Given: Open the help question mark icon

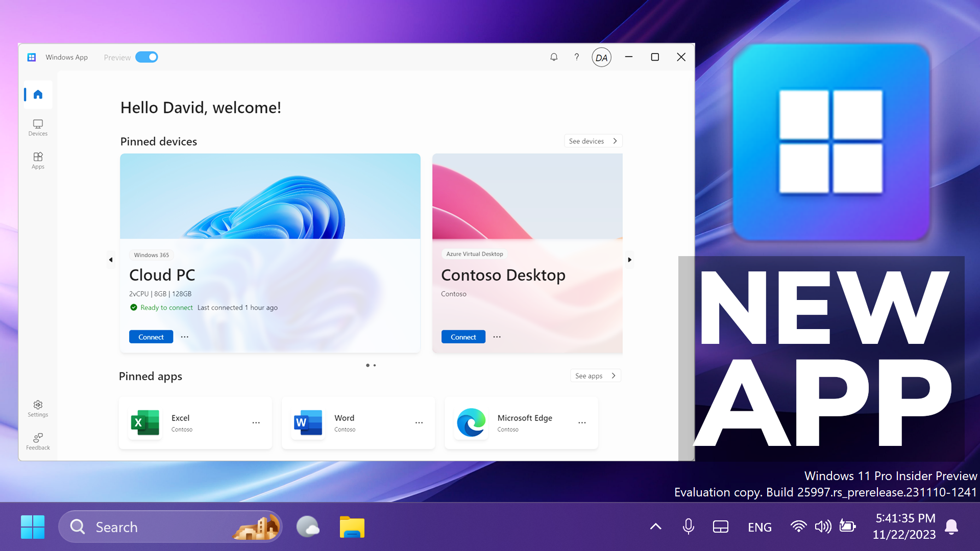Looking at the screenshot, I should pos(576,57).
